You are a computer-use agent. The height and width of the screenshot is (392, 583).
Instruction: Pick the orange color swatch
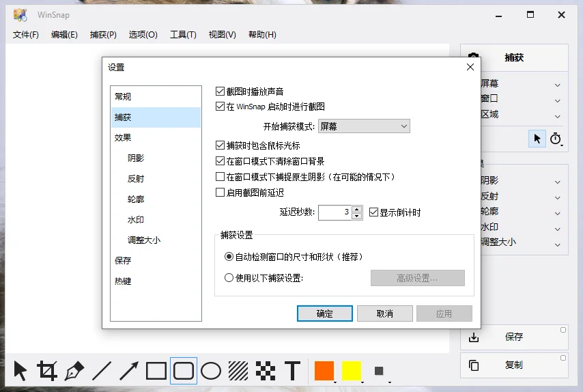click(x=324, y=371)
